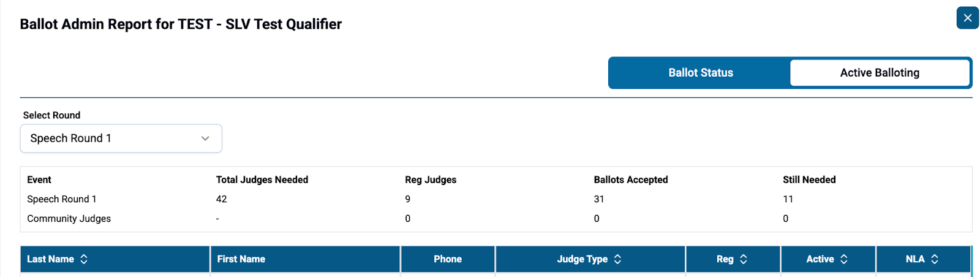Click the sort arrows beside Active
This screenshot has height=277, width=980.
coord(843,259)
